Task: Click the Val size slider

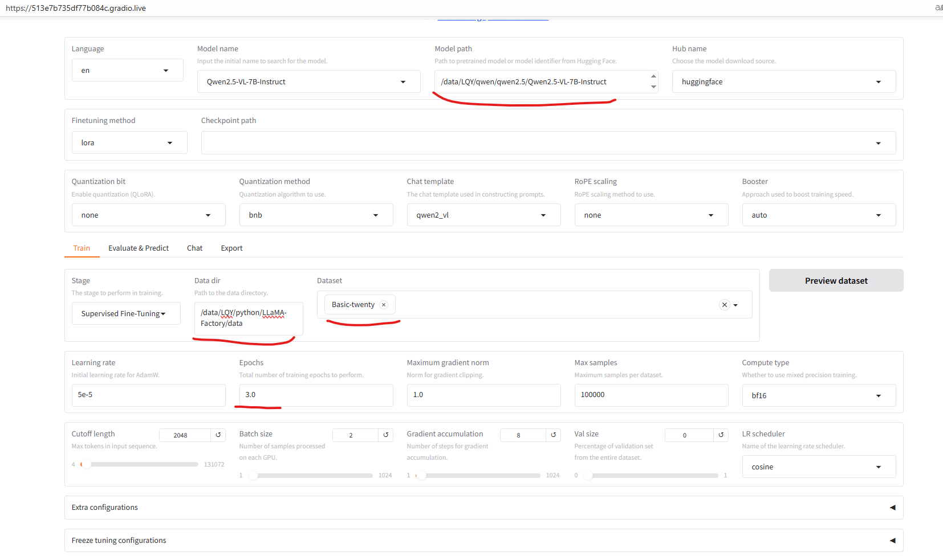Action: click(x=650, y=475)
